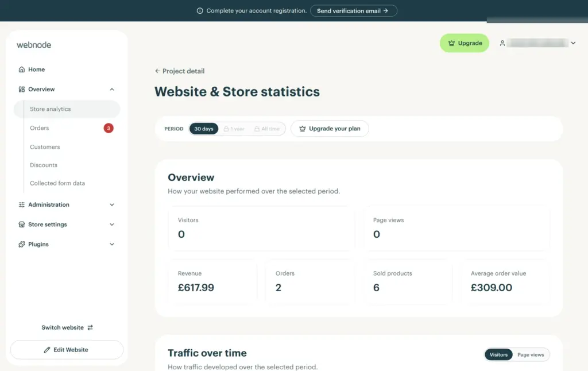The width and height of the screenshot is (588, 371).
Task: Collapse the Overview section chevron
Action: point(112,89)
